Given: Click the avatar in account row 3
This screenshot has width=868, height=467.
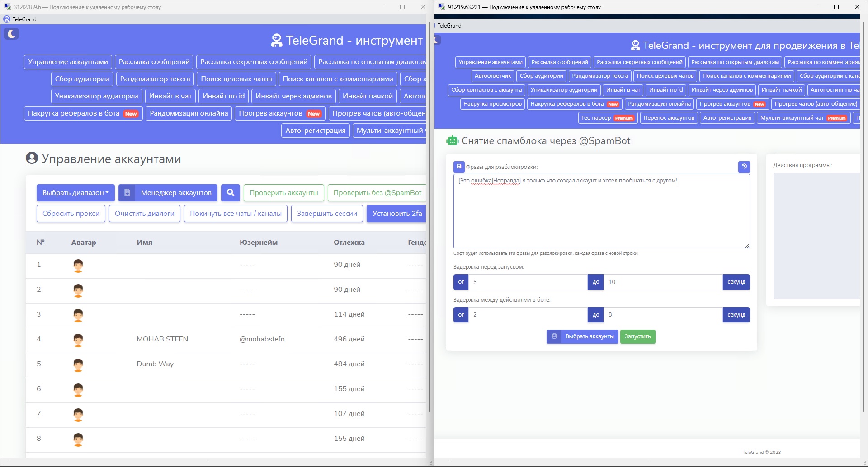Looking at the screenshot, I should click(x=78, y=315).
